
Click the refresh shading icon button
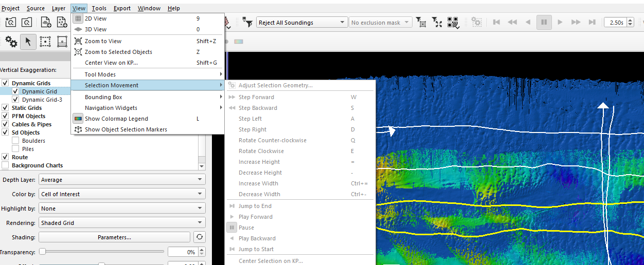pyautogui.click(x=200, y=237)
